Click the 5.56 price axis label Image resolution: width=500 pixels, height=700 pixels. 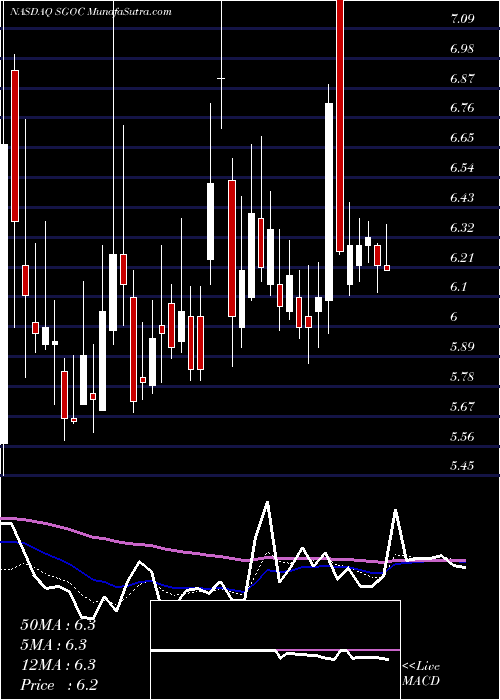click(462, 436)
